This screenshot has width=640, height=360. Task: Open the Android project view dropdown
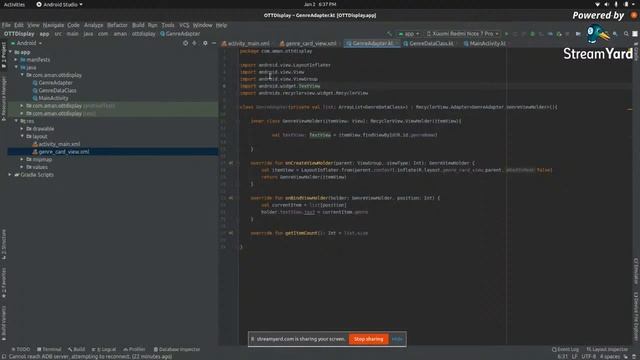tap(27, 43)
